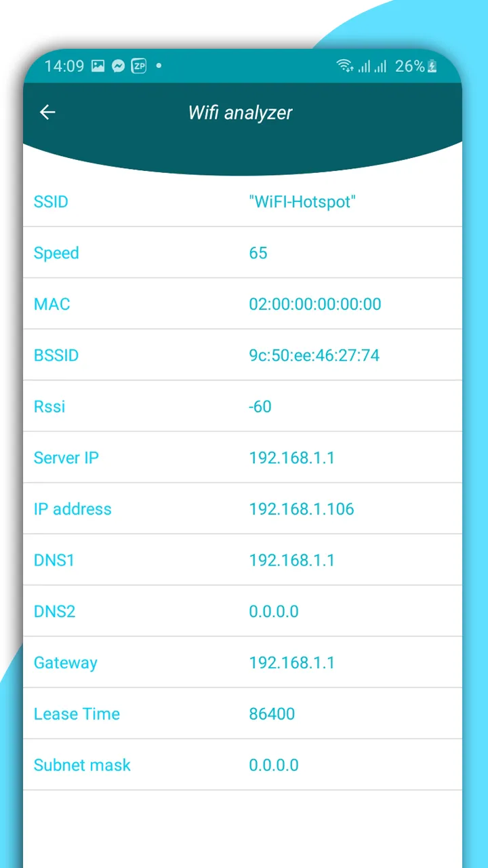Tap the battery charging icon
Viewport: 488px width, 868px height.
tap(432, 66)
